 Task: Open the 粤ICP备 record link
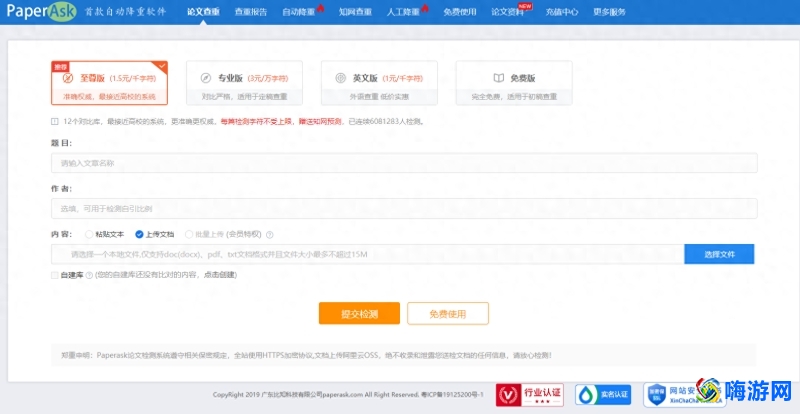[x=452, y=395]
